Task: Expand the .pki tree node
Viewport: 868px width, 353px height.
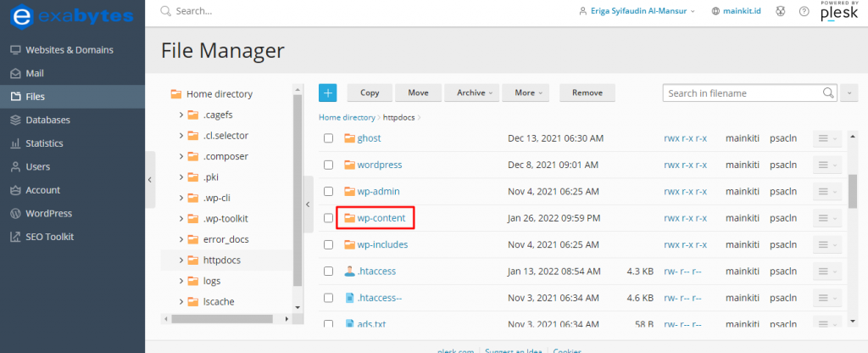Action: pos(181,177)
